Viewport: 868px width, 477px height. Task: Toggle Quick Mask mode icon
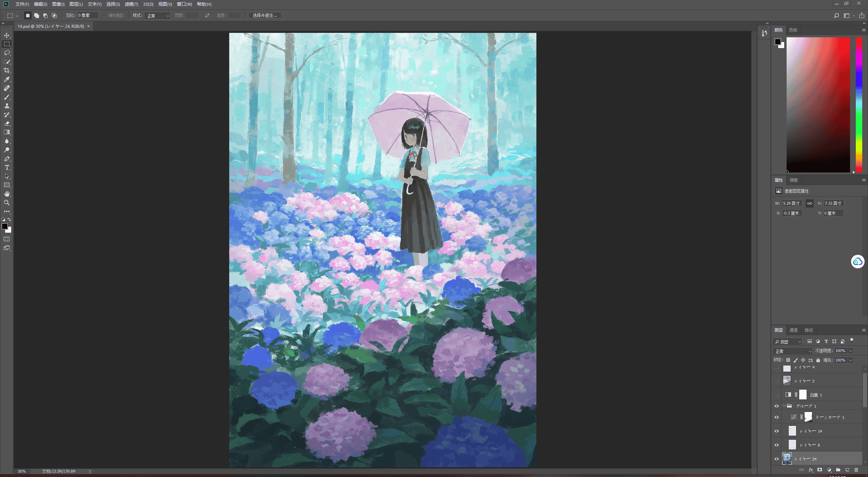pos(7,239)
